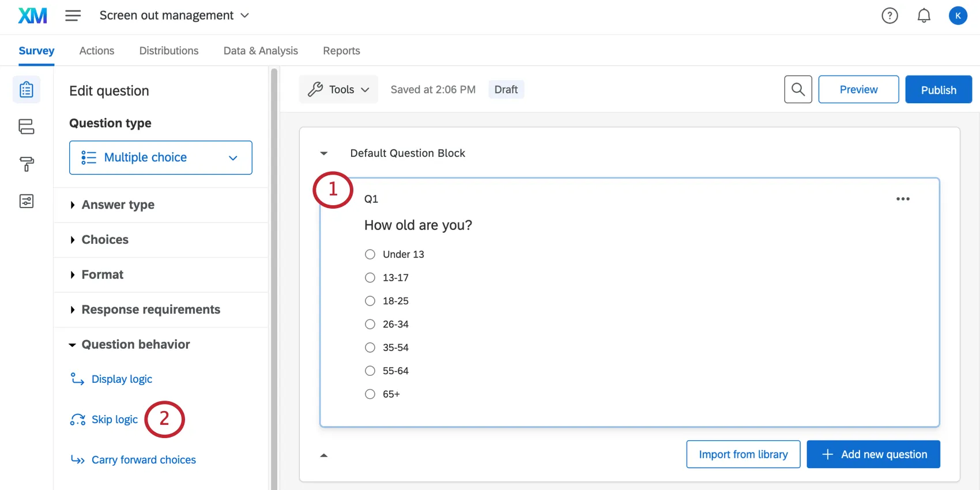Open the hamburger navigation menu
Image resolution: width=980 pixels, height=490 pixels.
click(73, 16)
